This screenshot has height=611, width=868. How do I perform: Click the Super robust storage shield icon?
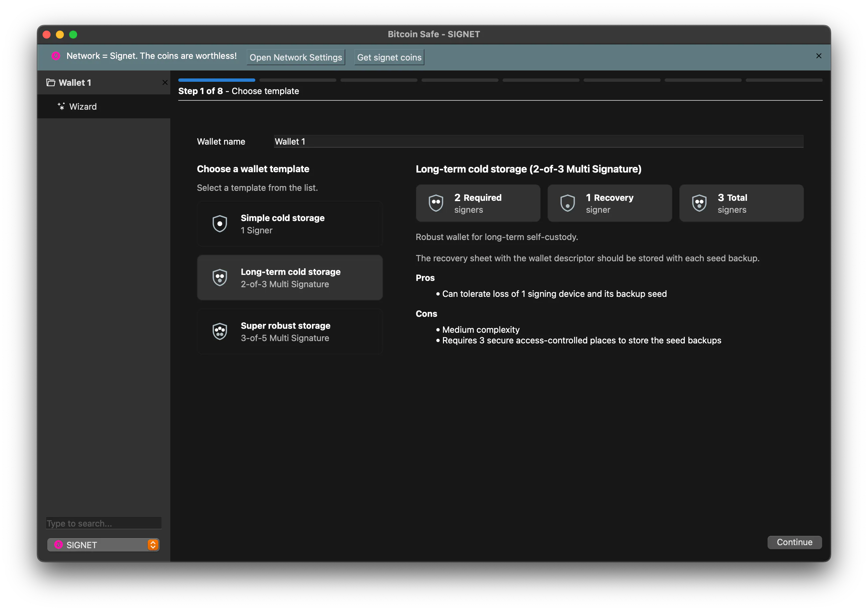coord(219,331)
